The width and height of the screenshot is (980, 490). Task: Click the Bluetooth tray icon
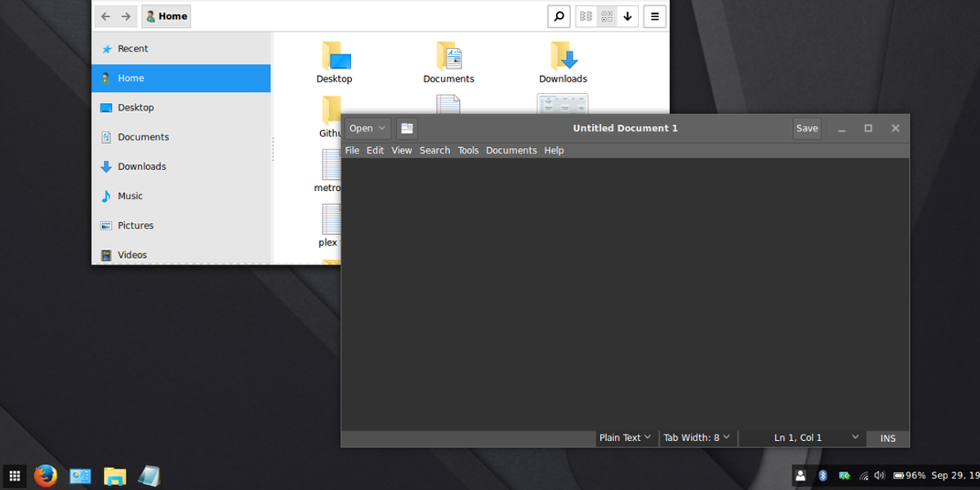[x=823, y=475]
